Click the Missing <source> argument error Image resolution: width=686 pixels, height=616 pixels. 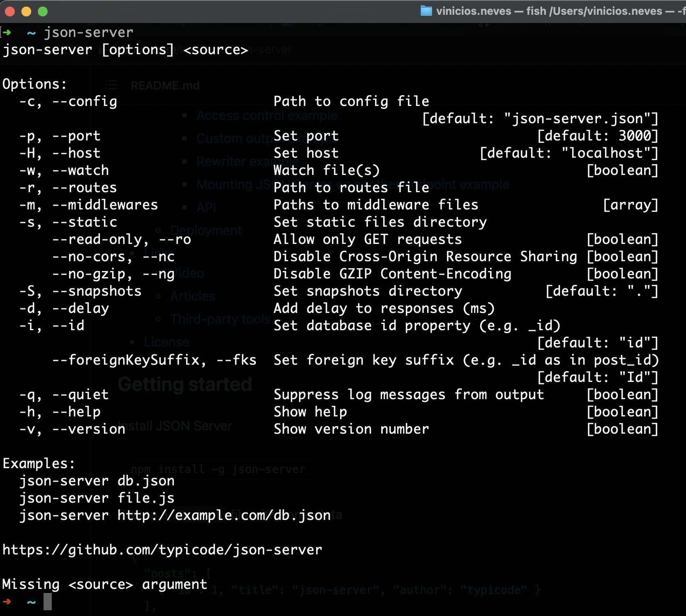point(105,584)
